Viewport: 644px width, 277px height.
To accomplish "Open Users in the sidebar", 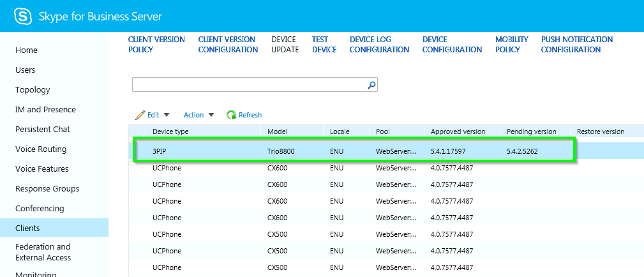I will click(x=25, y=70).
